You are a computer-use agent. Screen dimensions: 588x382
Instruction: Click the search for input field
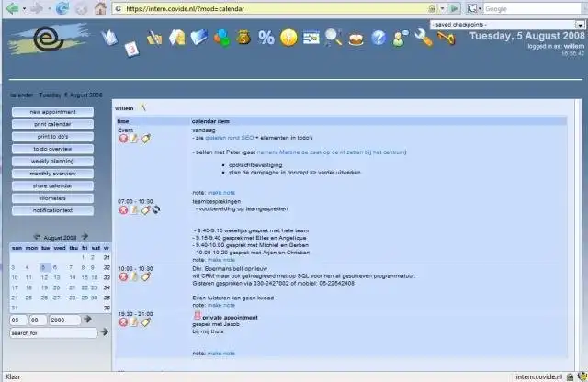[x=53, y=333]
